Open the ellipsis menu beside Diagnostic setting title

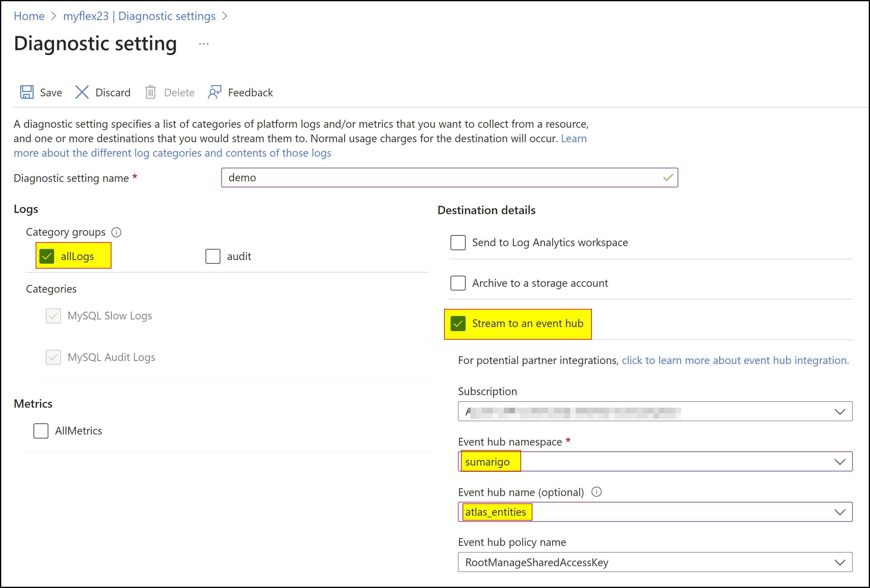204,43
